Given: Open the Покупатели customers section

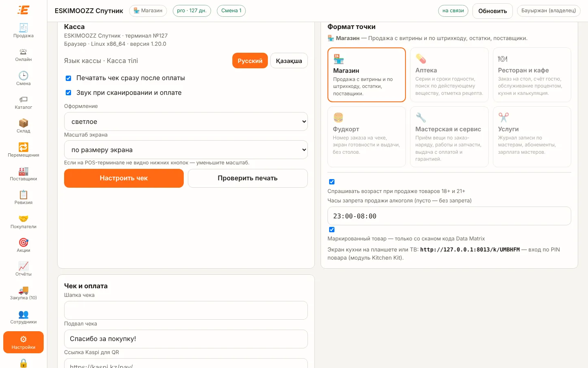Looking at the screenshot, I should click(x=23, y=222).
